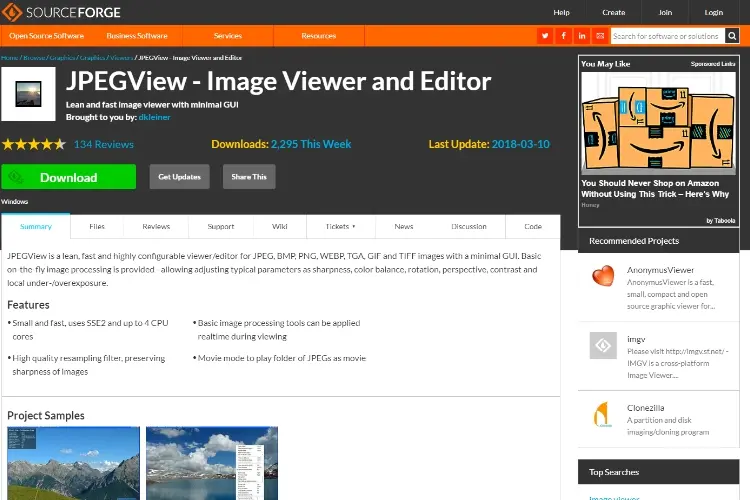Click the SourceForge logo
The width and height of the screenshot is (750, 500).
pos(61,12)
